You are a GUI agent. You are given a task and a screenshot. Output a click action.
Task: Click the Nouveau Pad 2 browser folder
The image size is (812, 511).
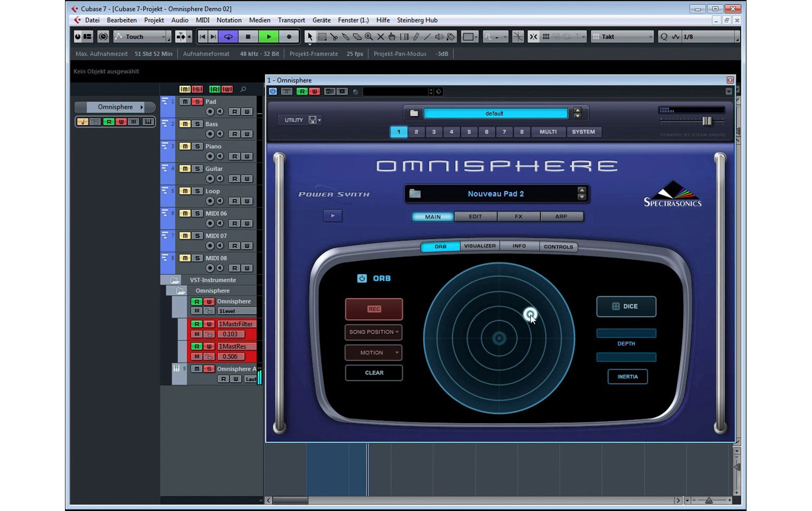coord(415,193)
